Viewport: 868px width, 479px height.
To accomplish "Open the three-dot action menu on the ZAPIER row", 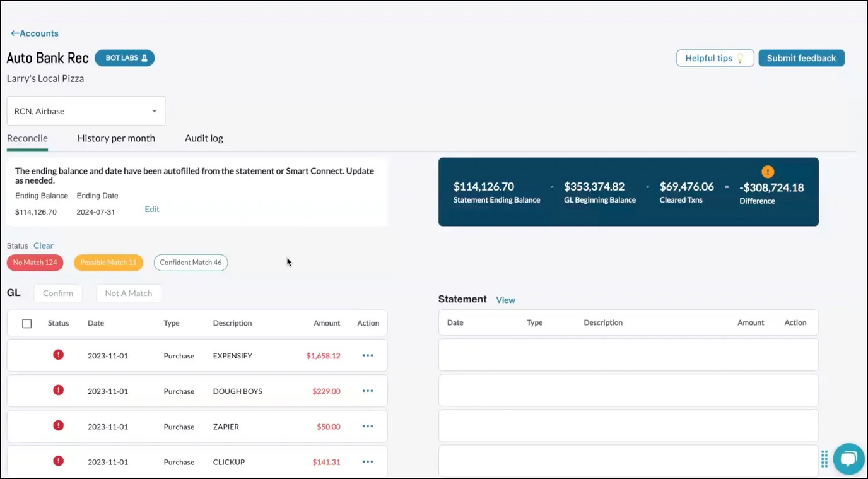I will [368, 426].
